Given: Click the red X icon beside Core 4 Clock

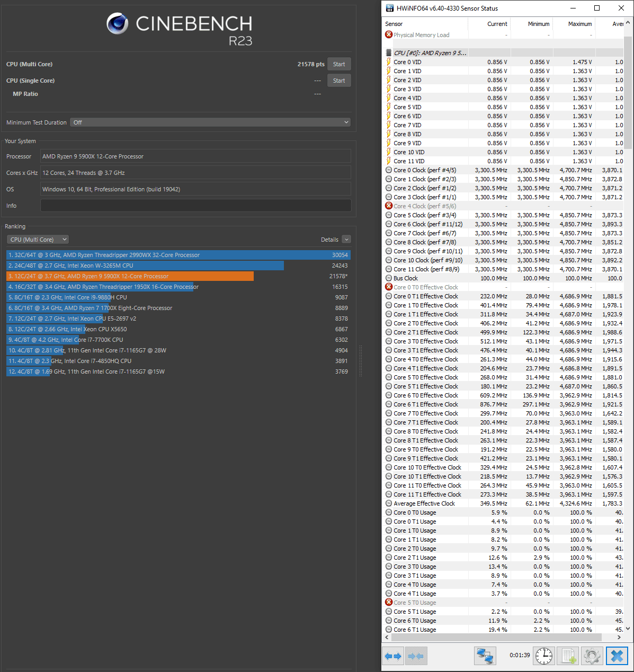Looking at the screenshot, I should click(x=389, y=206).
